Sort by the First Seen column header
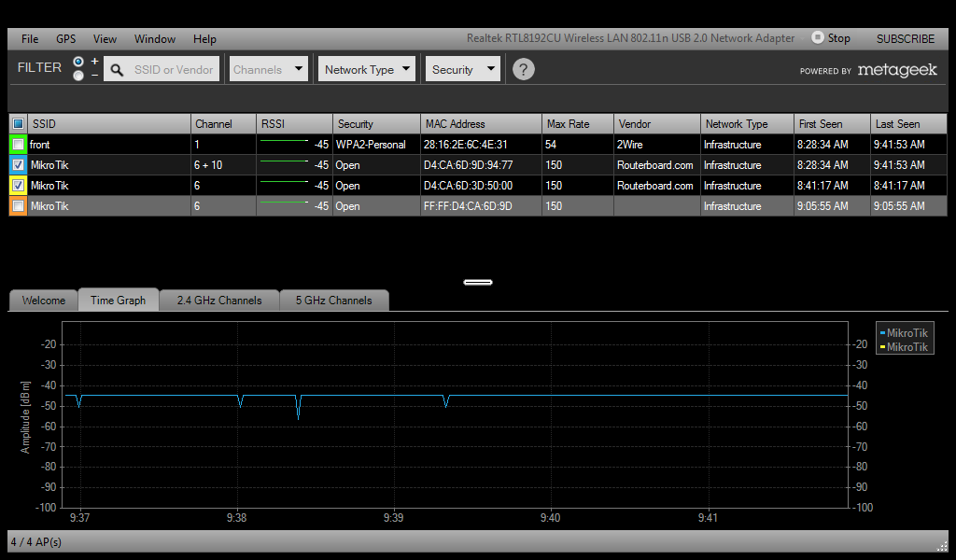Viewport: 956px width, 560px height. tap(832, 124)
